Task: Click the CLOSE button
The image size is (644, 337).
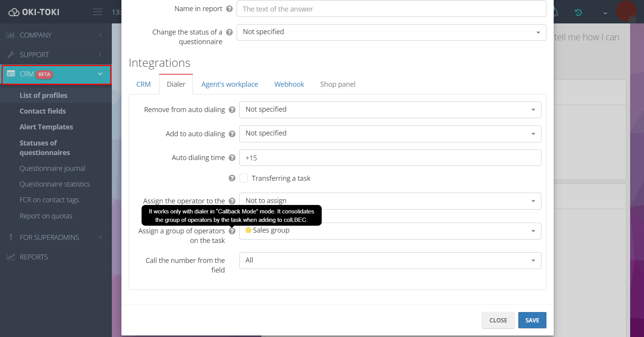Action: click(498, 320)
